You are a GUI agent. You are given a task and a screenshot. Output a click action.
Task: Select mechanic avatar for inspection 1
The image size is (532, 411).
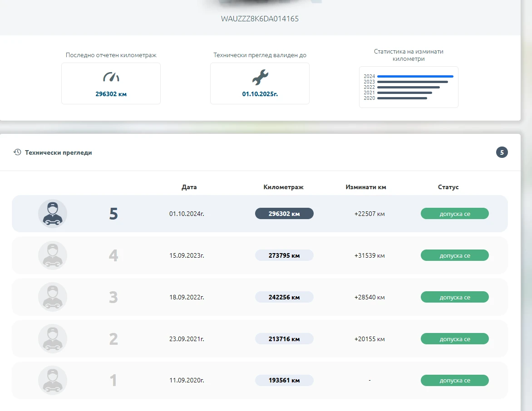(x=53, y=380)
